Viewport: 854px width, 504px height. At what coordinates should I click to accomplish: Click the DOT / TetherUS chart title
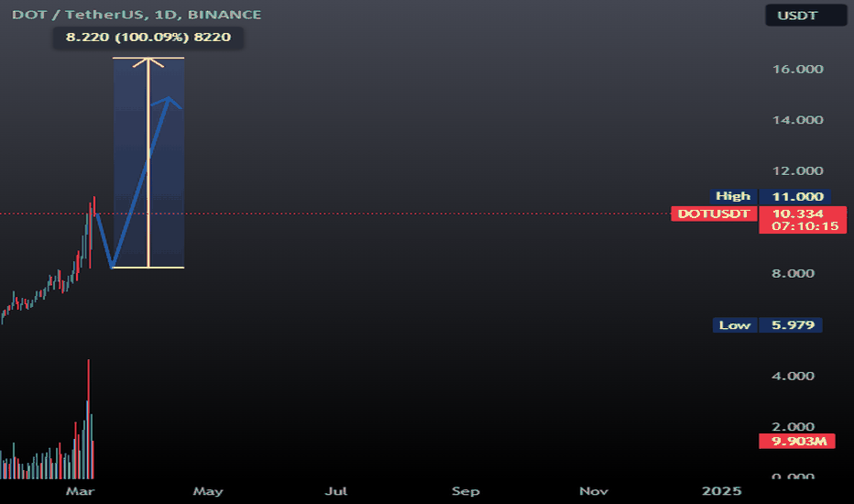[137, 15]
